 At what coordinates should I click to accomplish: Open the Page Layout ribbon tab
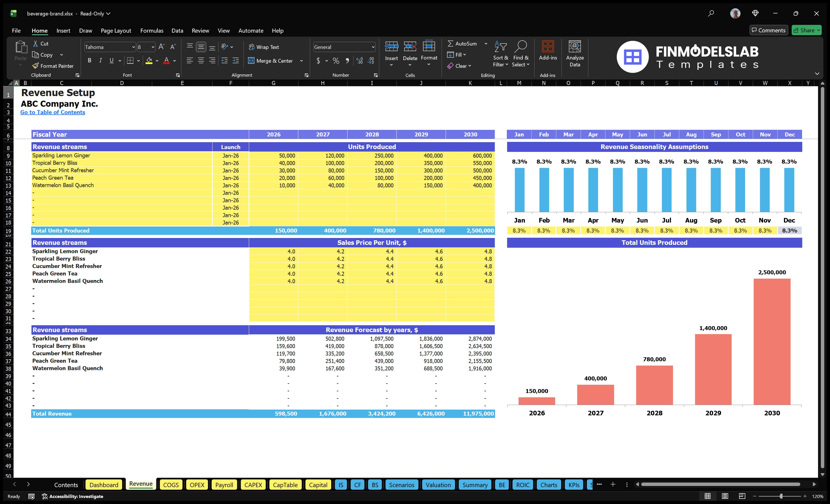tap(116, 31)
